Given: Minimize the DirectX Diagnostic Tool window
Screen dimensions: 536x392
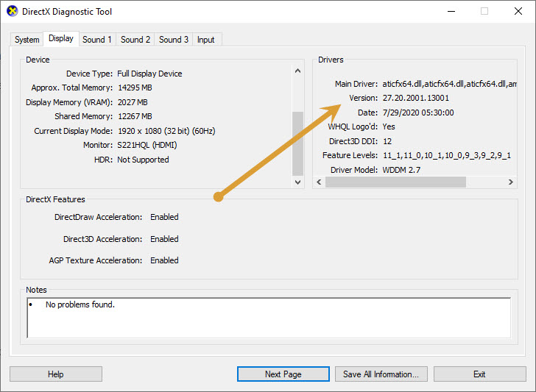Looking at the screenshot, I should [x=451, y=11].
